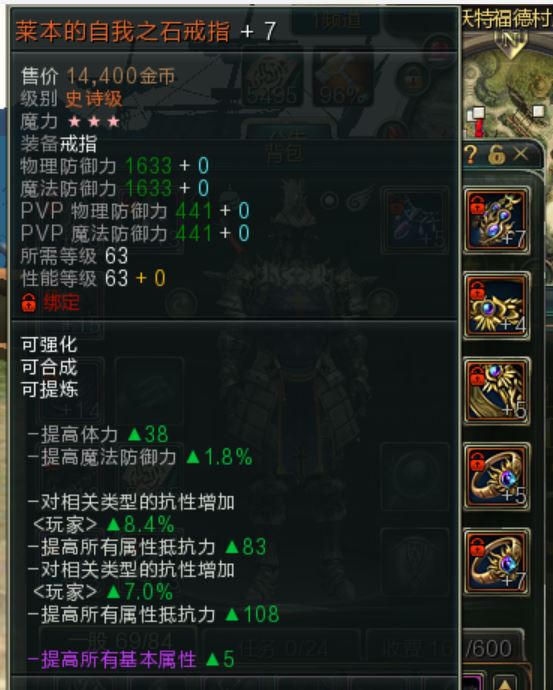
Task: Close the inventory with the X button
Action: tap(521, 154)
